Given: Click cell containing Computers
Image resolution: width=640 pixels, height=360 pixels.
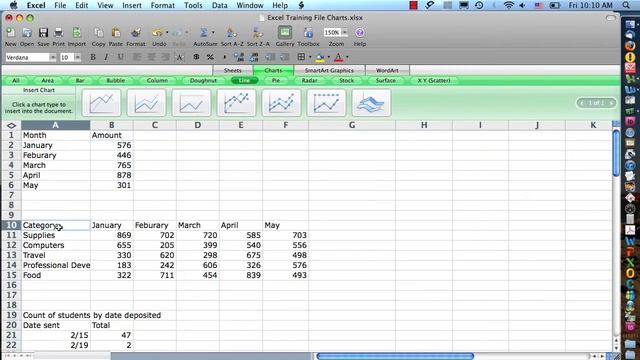Looking at the screenshot, I should click(x=56, y=245).
